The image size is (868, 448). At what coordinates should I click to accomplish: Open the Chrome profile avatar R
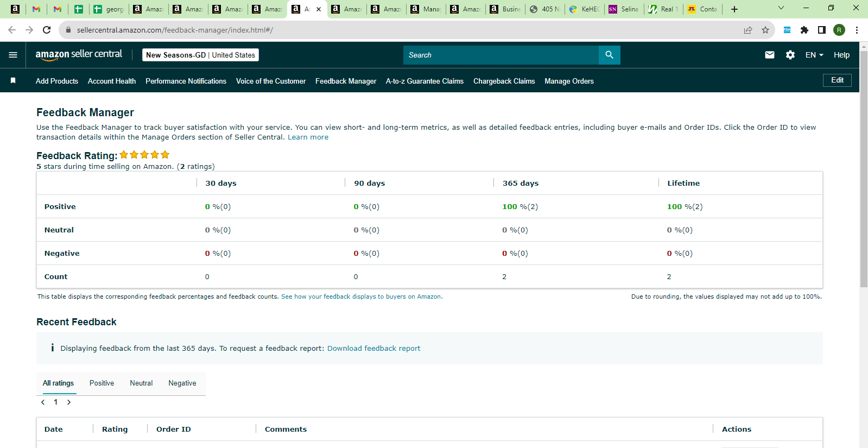pos(839,30)
